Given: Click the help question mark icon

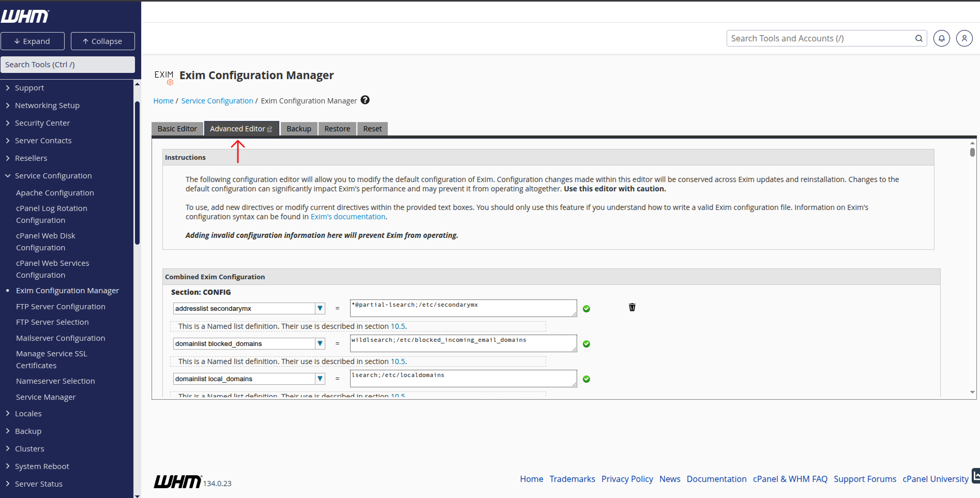Looking at the screenshot, I should pos(365,100).
